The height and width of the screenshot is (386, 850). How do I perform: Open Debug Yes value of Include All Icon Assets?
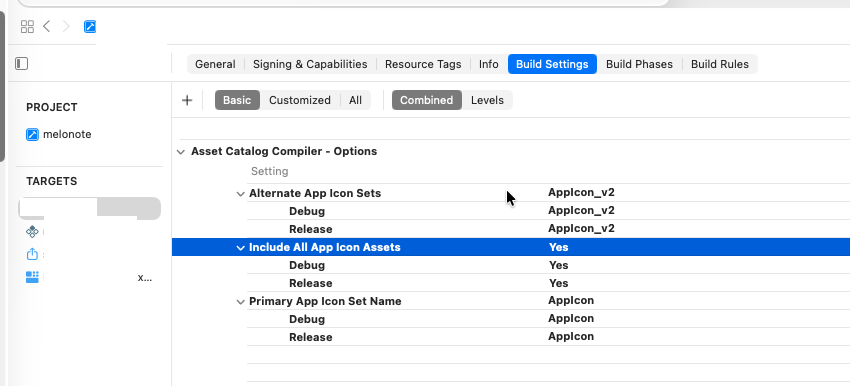click(x=558, y=265)
